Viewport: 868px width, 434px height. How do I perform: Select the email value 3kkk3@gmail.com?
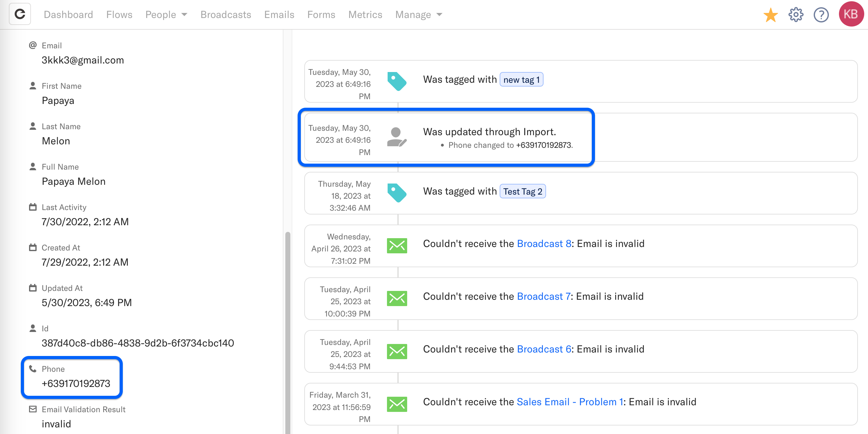tap(83, 60)
